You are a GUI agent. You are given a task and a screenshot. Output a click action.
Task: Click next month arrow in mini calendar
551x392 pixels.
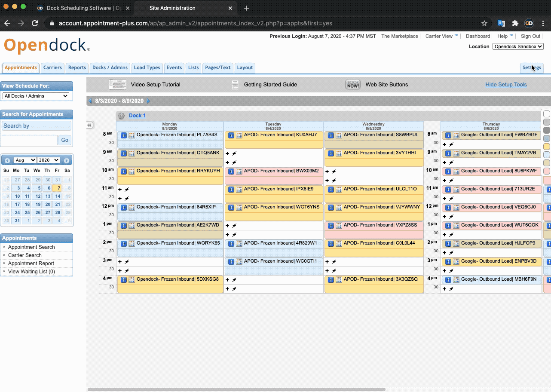[x=67, y=160]
